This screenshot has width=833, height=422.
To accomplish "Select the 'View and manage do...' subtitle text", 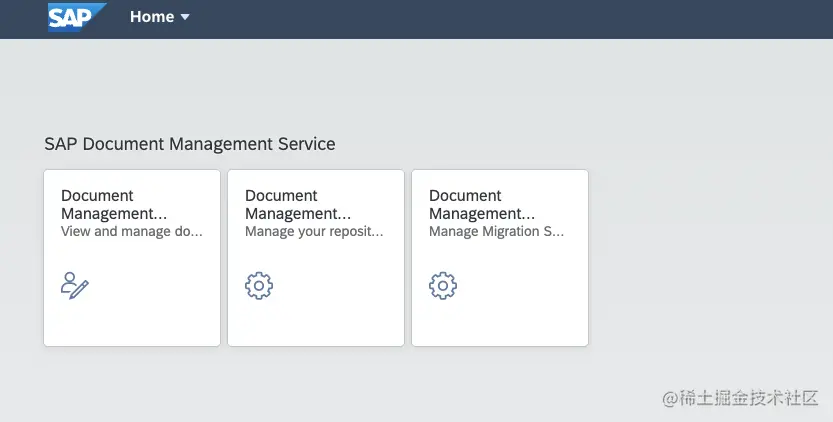I will (x=132, y=231).
